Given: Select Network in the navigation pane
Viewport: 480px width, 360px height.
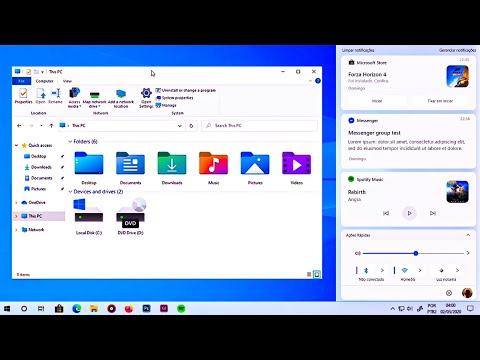Looking at the screenshot, I should pyautogui.click(x=36, y=230).
